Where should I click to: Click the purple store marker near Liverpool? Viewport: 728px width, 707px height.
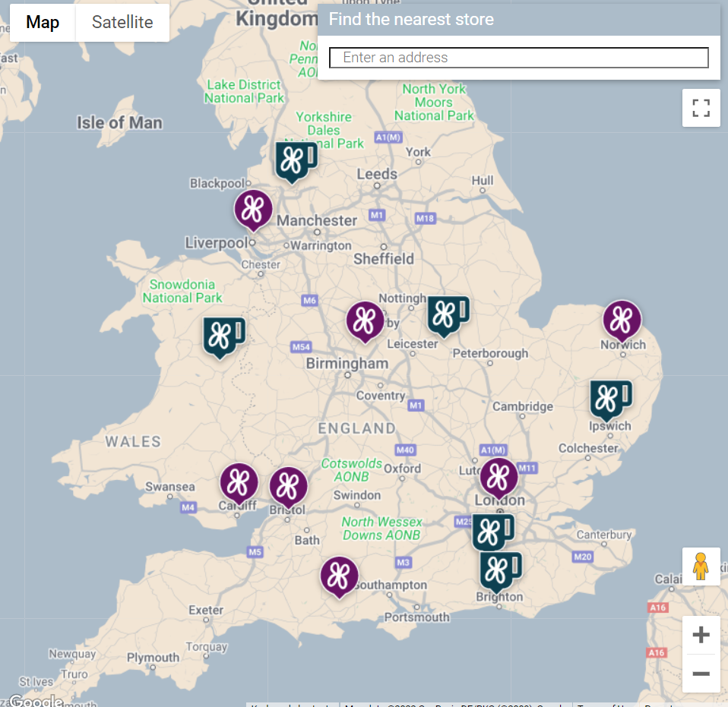pyautogui.click(x=253, y=210)
